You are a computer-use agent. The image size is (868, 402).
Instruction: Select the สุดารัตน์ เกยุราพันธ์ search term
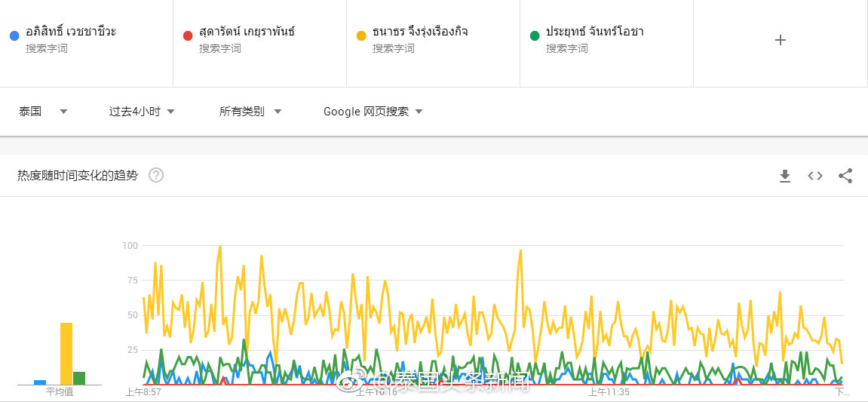[x=246, y=32]
